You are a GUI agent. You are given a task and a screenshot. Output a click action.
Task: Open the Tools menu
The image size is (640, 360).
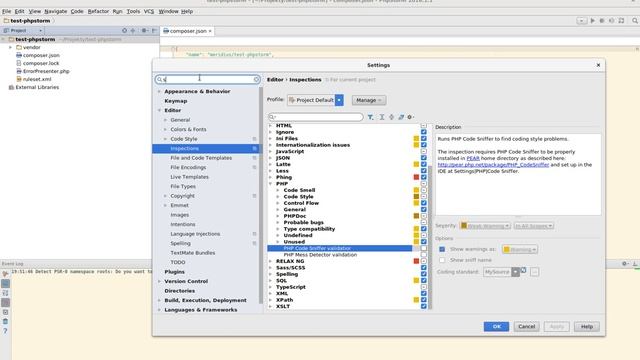tap(133, 11)
